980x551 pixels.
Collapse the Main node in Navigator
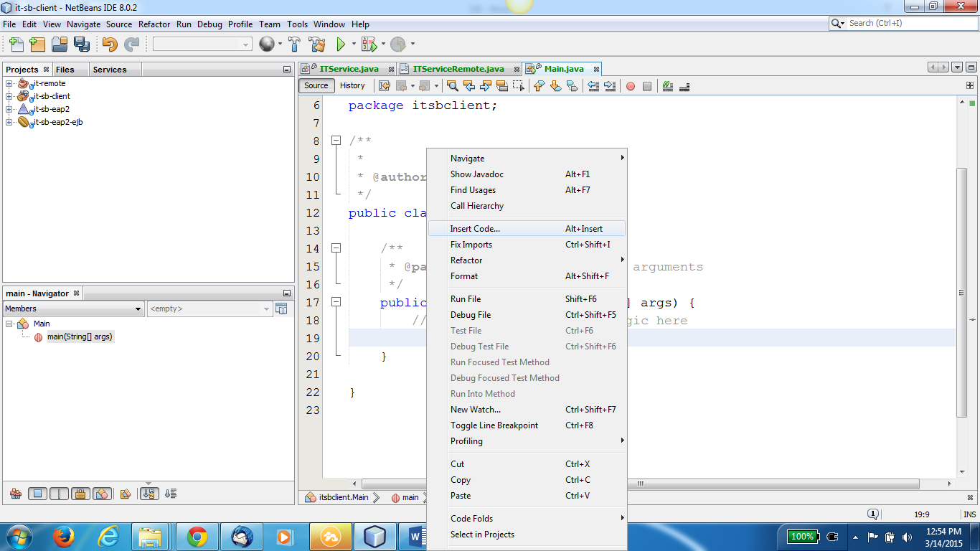pos(9,324)
